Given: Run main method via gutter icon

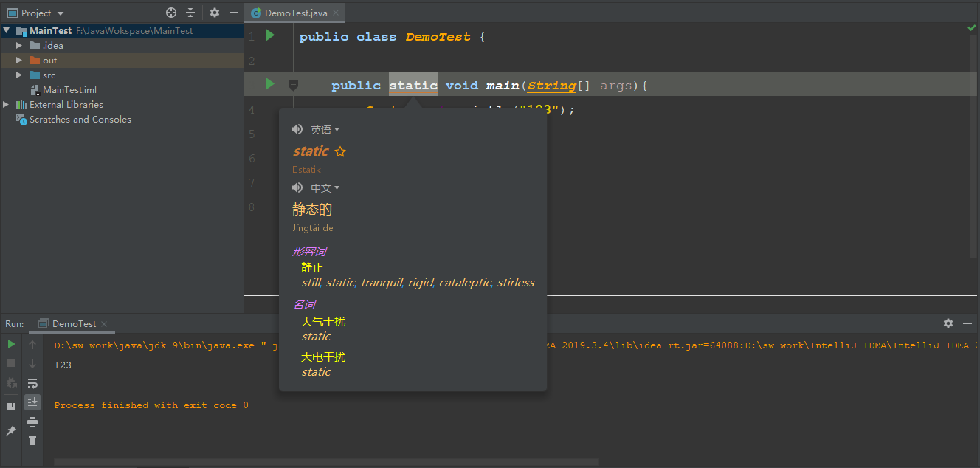Looking at the screenshot, I should 269,84.
